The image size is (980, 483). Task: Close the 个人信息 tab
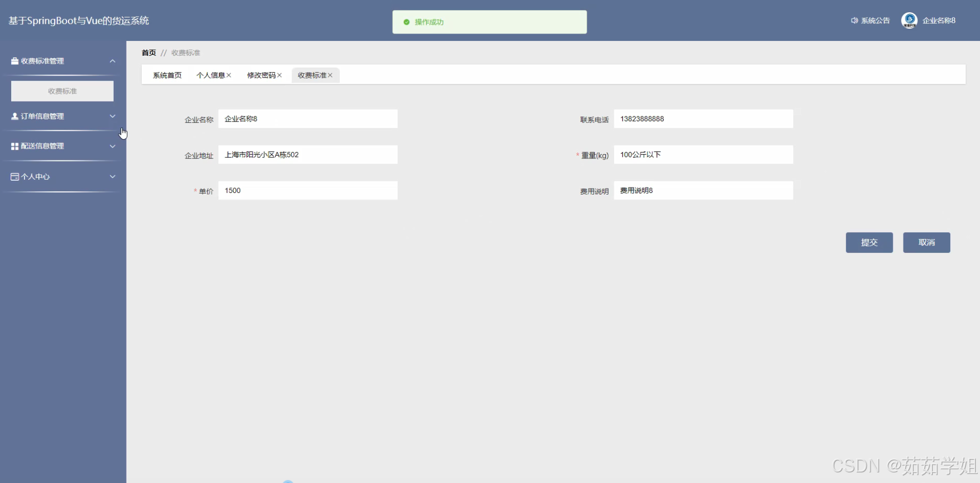(229, 75)
